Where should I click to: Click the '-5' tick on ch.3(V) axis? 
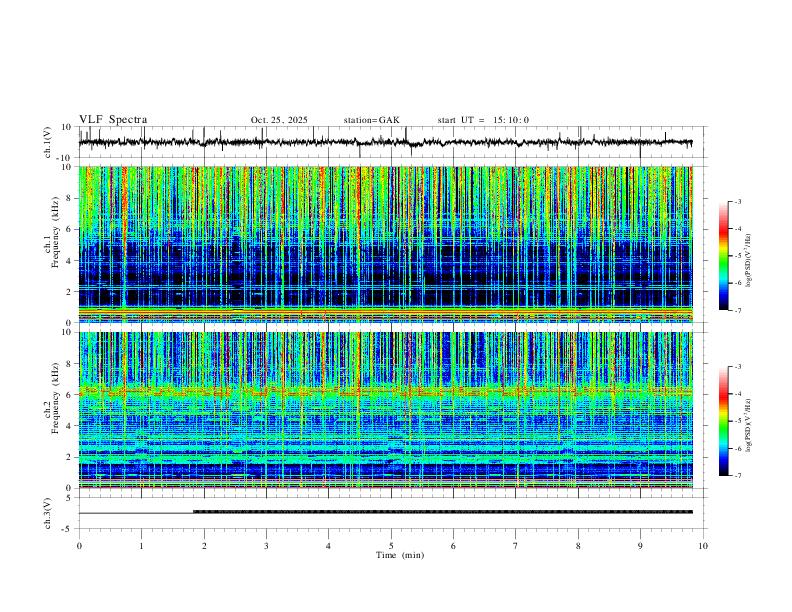click(68, 529)
